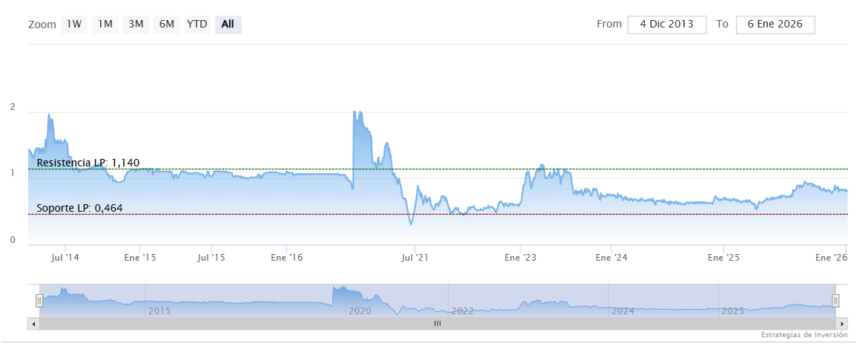Click the Zoom label
Image resolution: width=868 pixels, height=355 pixels.
[x=42, y=25]
